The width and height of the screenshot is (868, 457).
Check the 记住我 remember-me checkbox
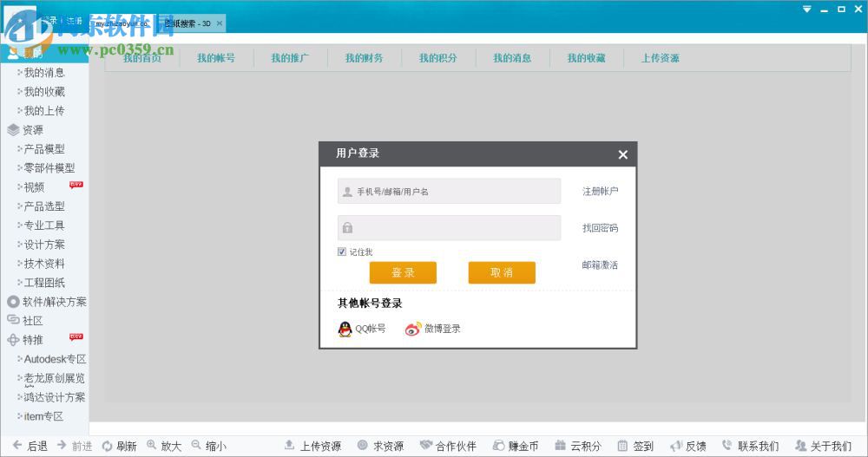pyautogui.click(x=341, y=251)
